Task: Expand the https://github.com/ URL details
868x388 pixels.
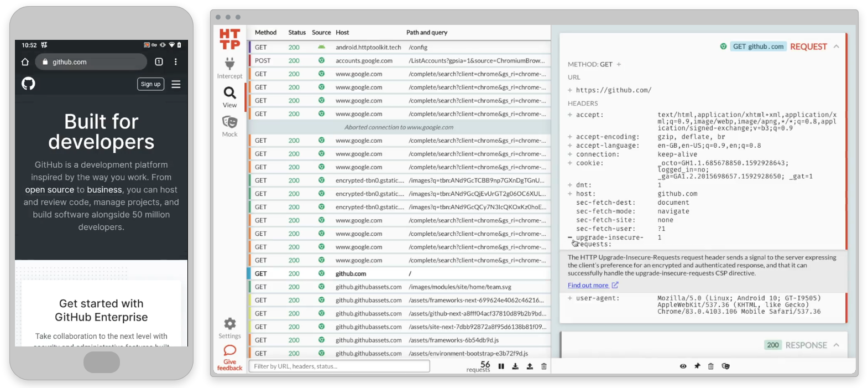Action: pyautogui.click(x=570, y=90)
